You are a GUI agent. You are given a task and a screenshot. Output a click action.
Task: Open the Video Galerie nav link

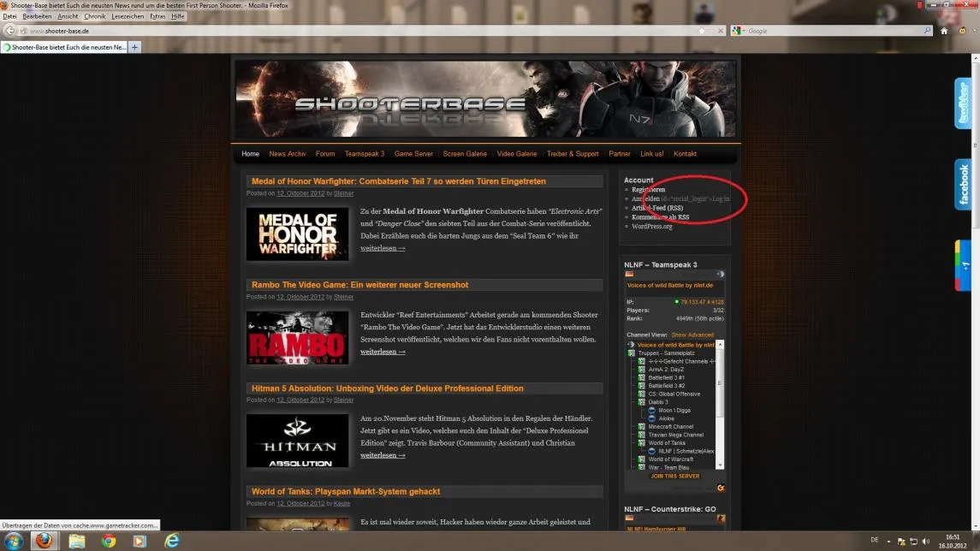coord(516,154)
